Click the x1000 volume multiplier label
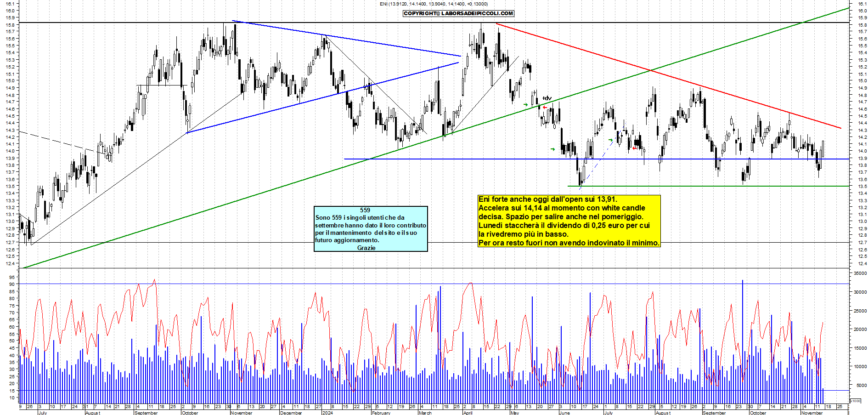The height and width of the screenshot is (415, 868). pyautogui.click(x=856, y=401)
